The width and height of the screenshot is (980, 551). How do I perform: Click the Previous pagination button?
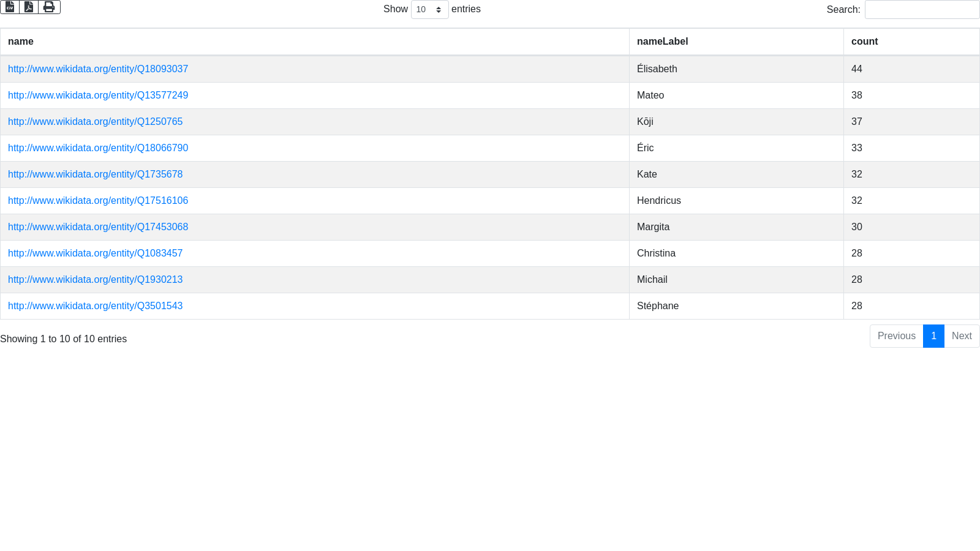pyautogui.click(x=896, y=336)
